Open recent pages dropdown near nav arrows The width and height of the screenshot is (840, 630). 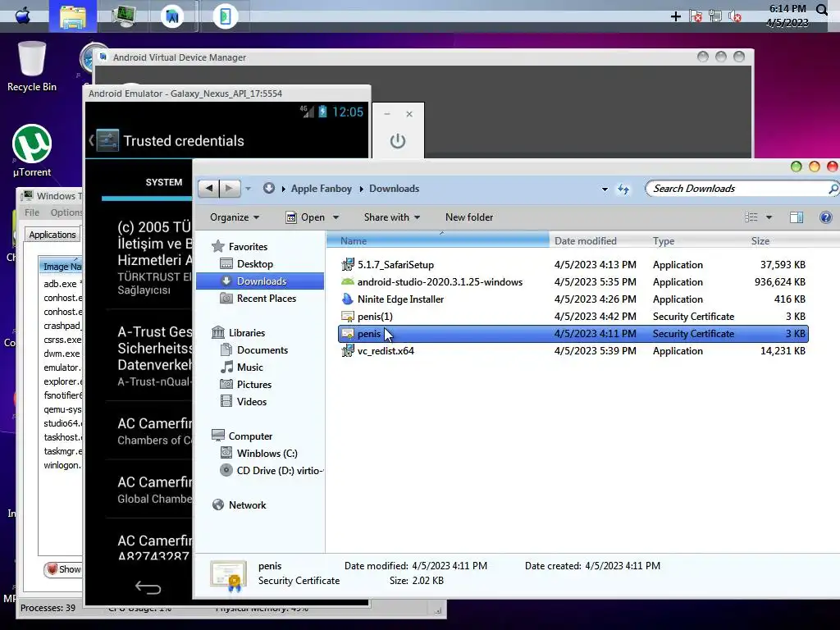pyautogui.click(x=248, y=189)
